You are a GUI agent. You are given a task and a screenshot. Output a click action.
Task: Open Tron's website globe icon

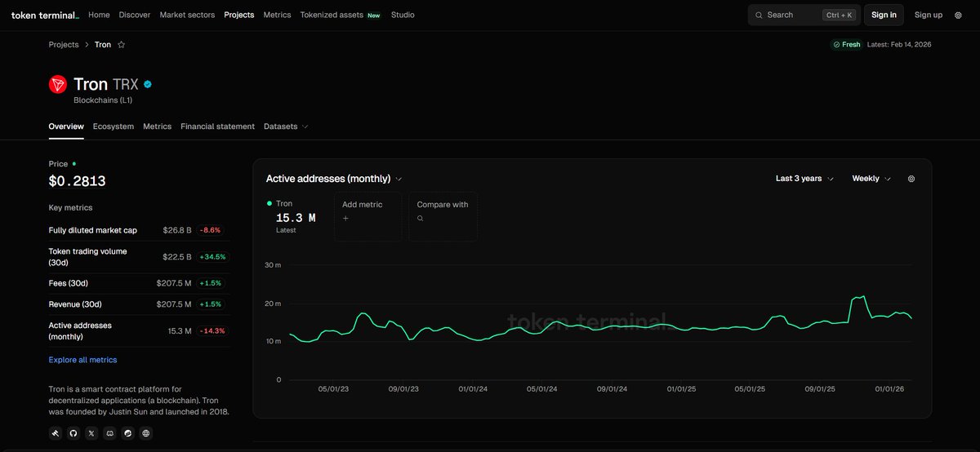pyautogui.click(x=146, y=433)
